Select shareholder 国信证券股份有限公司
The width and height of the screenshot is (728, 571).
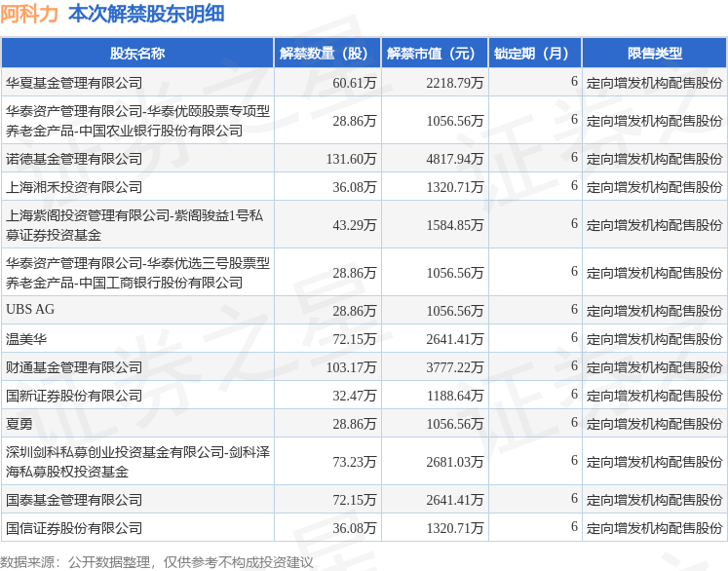click(74, 528)
